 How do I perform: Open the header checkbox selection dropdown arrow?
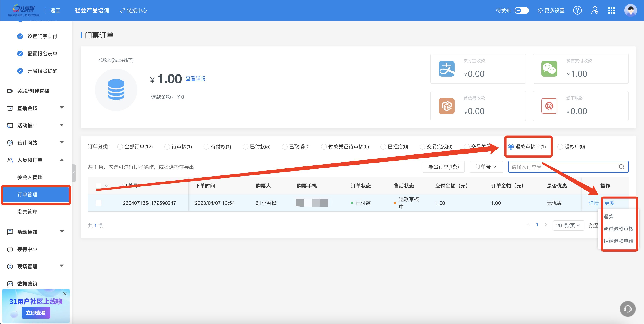point(107,186)
